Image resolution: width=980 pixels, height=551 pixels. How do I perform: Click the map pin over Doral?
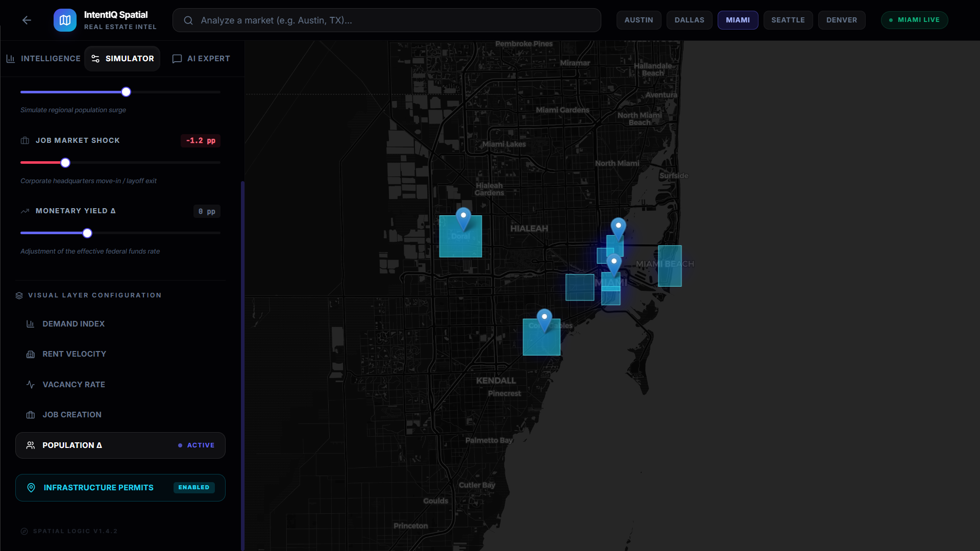tap(463, 218)
